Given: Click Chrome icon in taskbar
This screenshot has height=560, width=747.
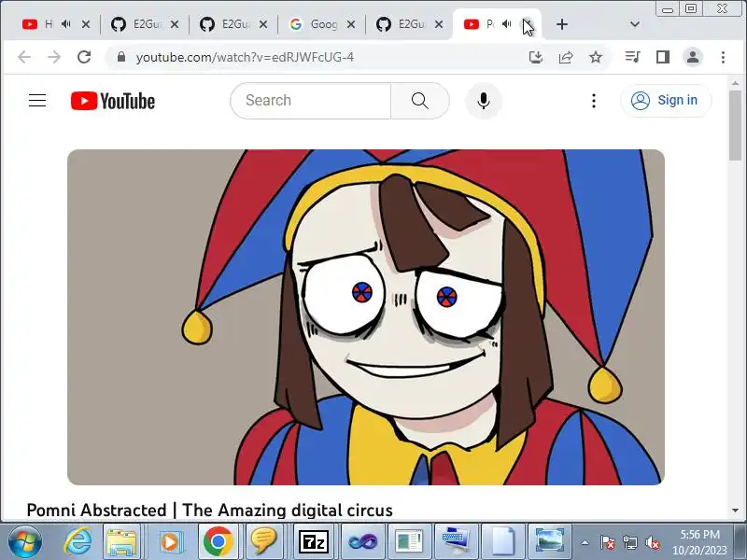Looking at the screenshot, I should 218,541.
